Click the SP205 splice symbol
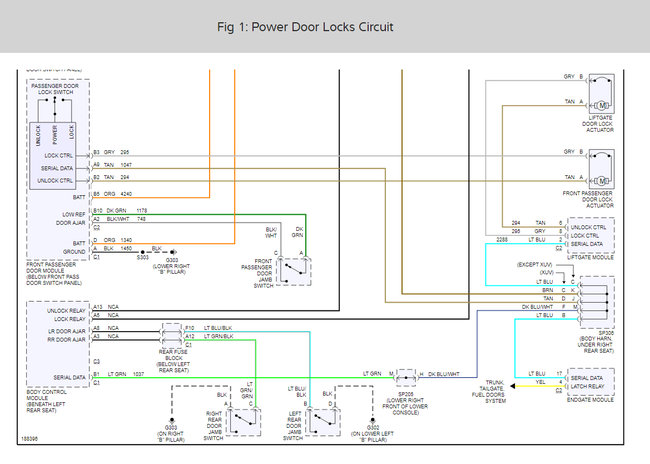 pyautogui.click(x=406, y=378)
